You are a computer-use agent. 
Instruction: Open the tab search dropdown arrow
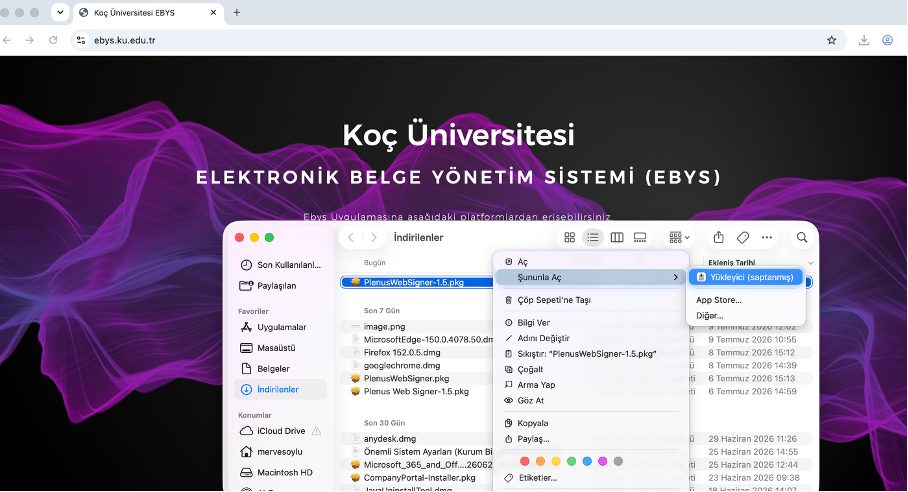tap(60, 12)
